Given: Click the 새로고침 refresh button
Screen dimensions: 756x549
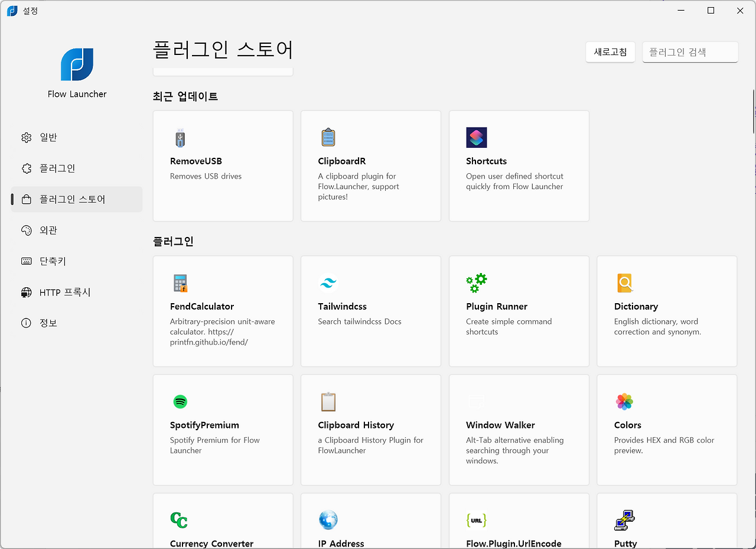Looking at the screenshot, I should [x=610, y=52].
